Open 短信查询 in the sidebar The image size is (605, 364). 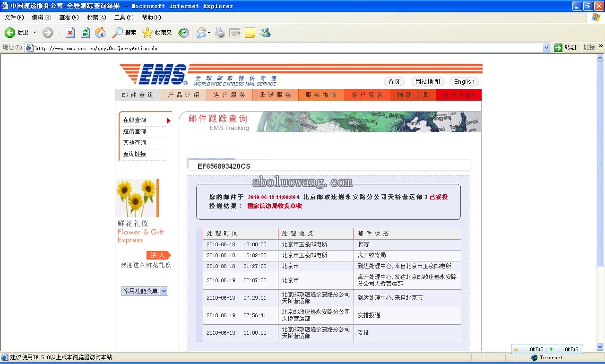point(135,131)
